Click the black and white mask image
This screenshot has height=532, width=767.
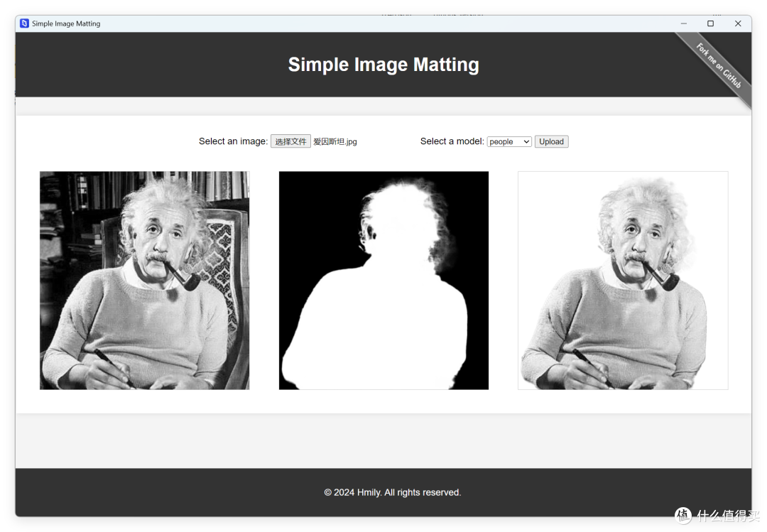click(383, 281)
